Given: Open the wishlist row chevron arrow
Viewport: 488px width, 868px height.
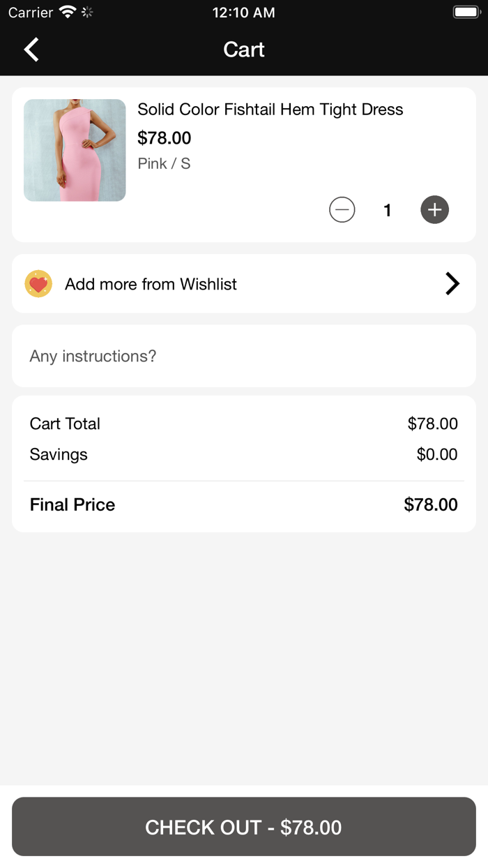Looking at the screenshot, I should [x=452, y=283].
